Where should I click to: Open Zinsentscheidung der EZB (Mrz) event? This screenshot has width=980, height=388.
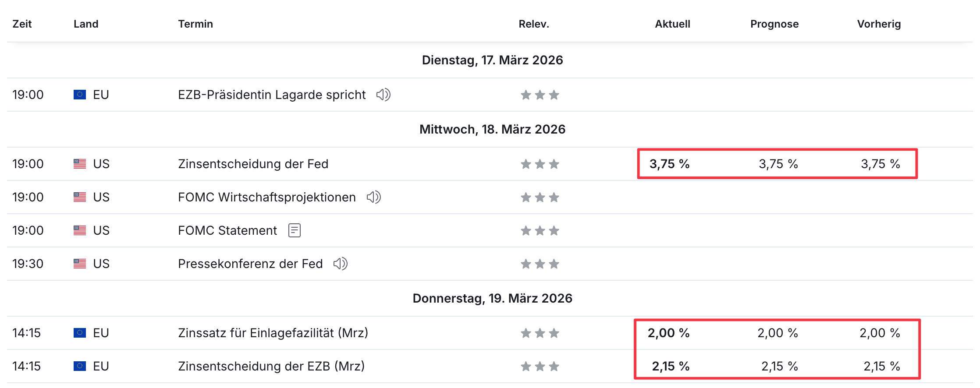pyautogui.click(x=271, y=366)
